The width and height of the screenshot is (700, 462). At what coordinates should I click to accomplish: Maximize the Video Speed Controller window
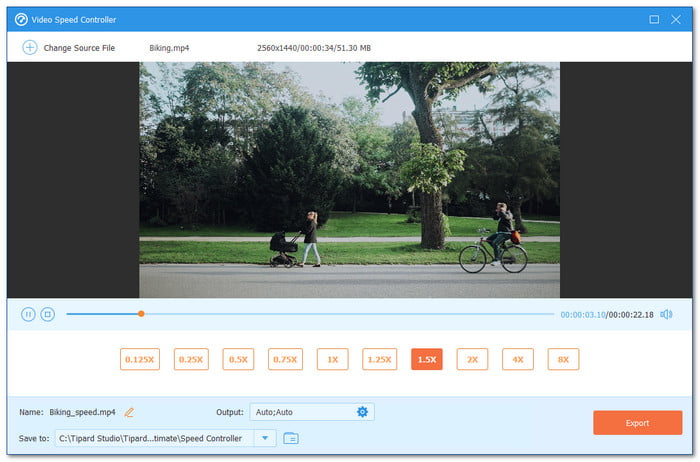(x=654, y=19)
